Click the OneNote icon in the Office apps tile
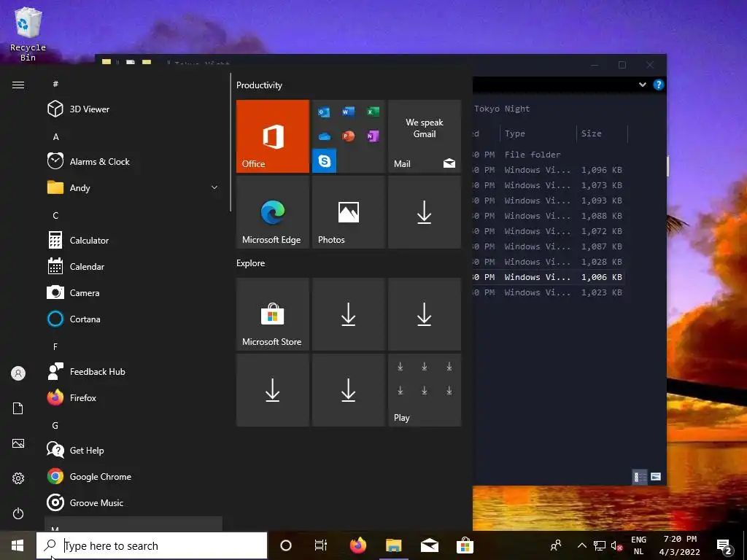Screen dimensions: 747x560 coord(373,136)
